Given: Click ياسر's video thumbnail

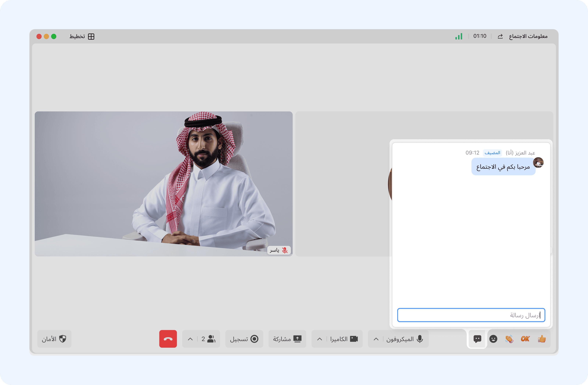Looking at the screenshot, I should pyautogui.click(x=164, y=184).
